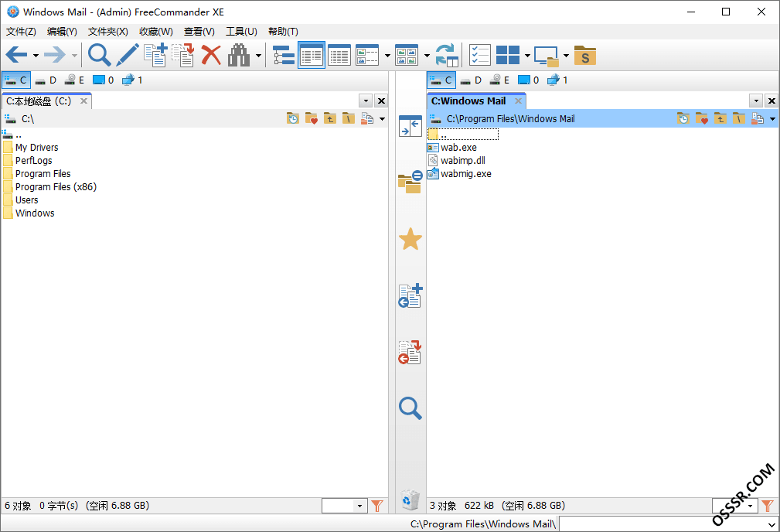Screen dimensions: 780x532
Task: Select drive D in right panel
Action: coord(471,80)
